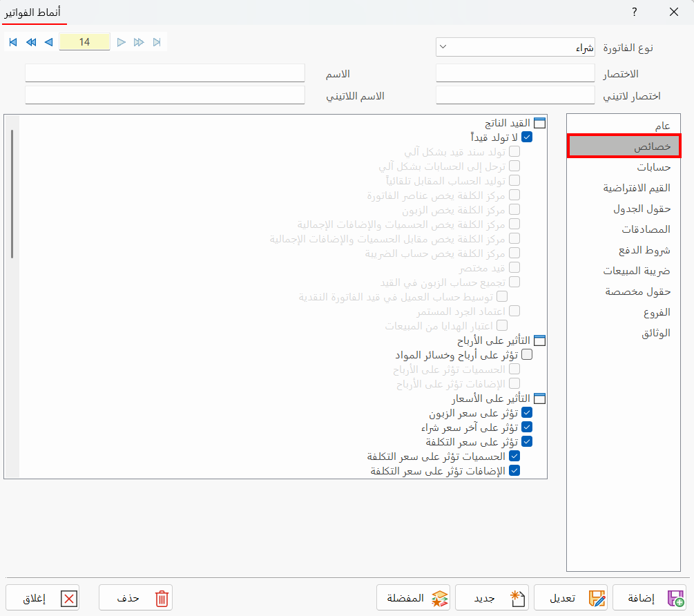The width and height of the screenshot is (694, 616).
Task: Click the إغلاق (Close) button
Action: [43, 598]
